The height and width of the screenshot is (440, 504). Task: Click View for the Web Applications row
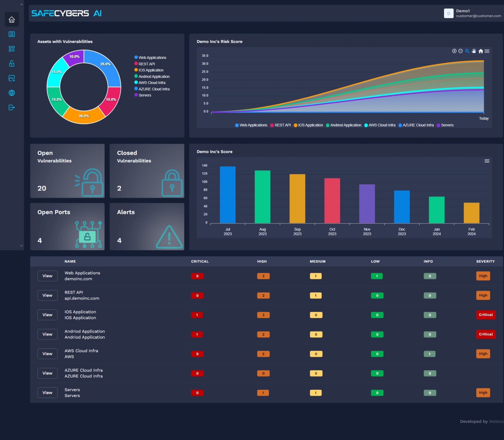tap(47, 276)
